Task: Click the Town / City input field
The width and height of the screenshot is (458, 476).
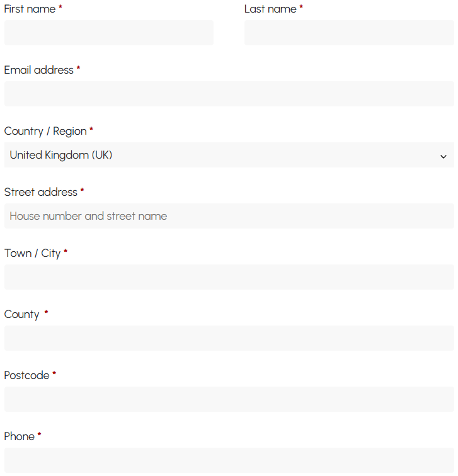Action: (x=229, y=277)
